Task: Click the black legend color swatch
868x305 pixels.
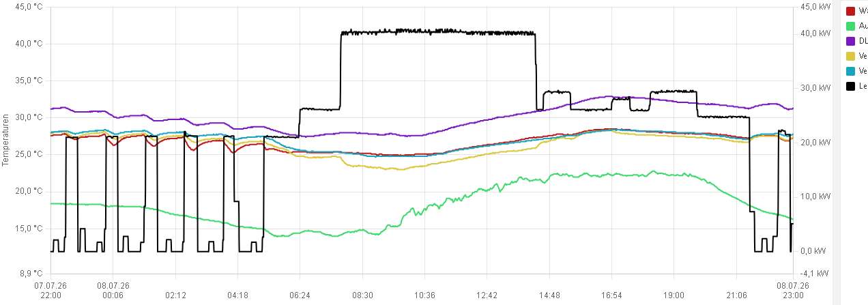Action: (850, 86)
